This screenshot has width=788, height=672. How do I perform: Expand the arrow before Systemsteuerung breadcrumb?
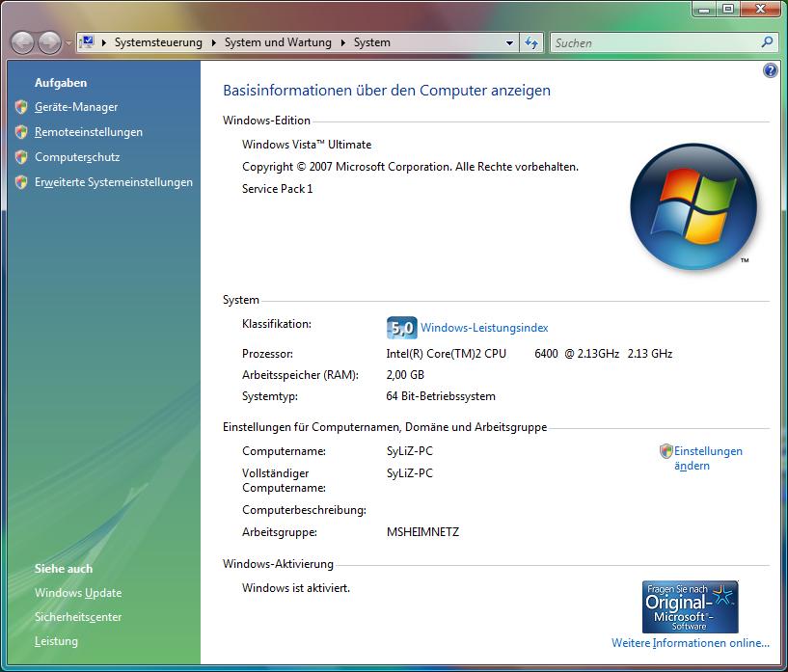coord(104,42)
